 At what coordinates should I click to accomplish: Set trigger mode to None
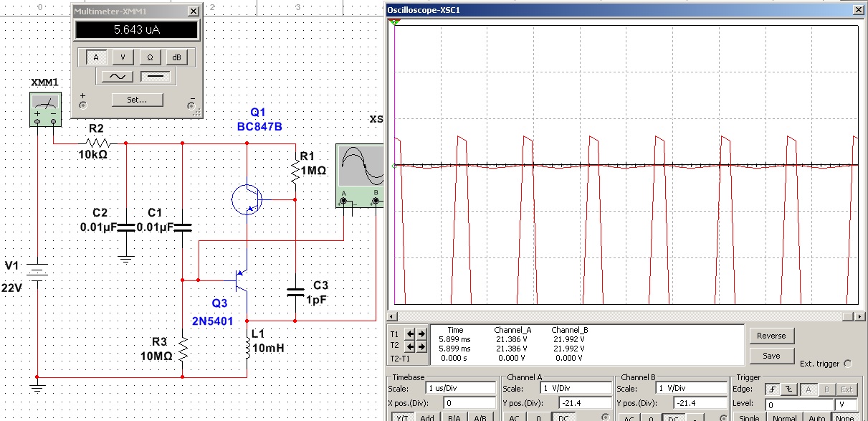[844, 417]
